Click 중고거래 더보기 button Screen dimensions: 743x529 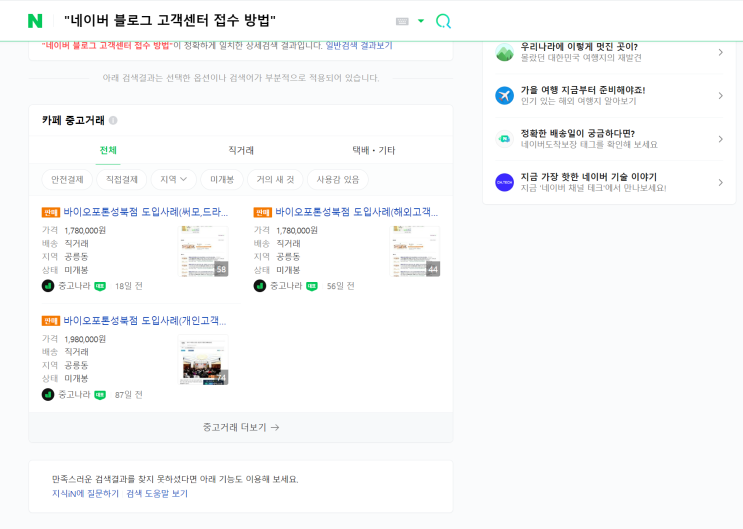click(241, 427)
